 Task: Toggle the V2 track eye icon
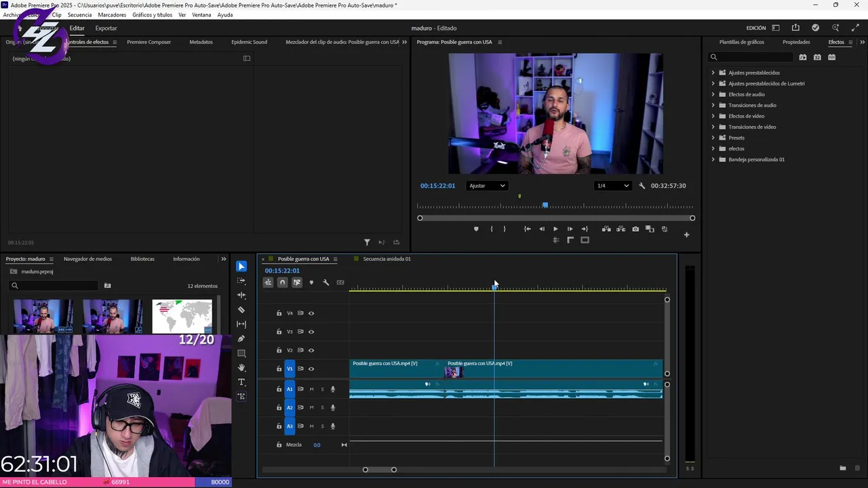click(311, 350)
